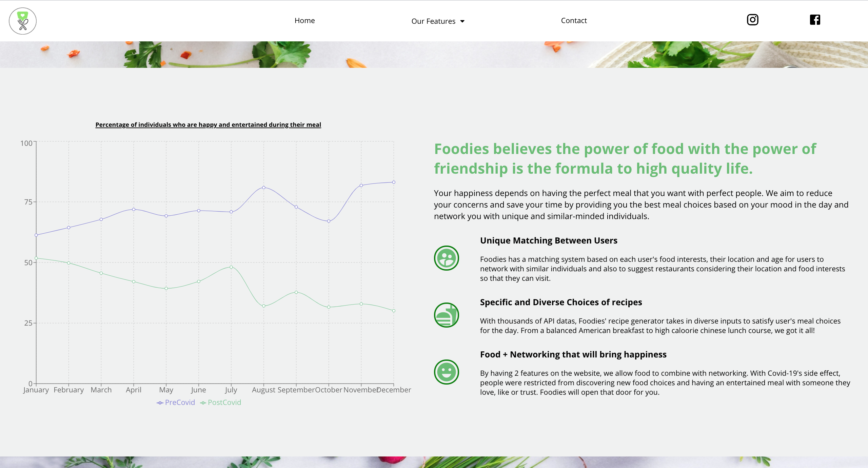
Task: Click the Unique Matching faces icon
Action: coord(446,258)
